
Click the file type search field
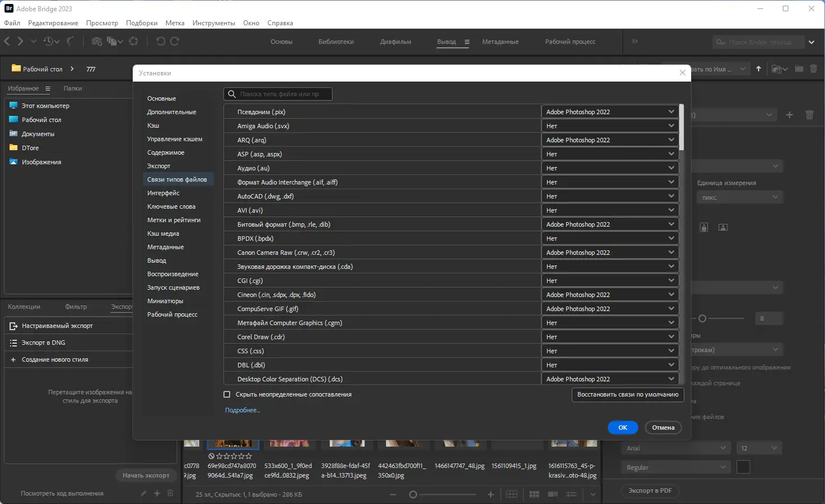(278, 94)
